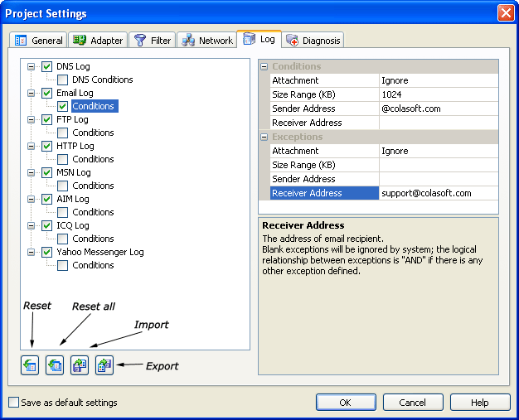
Task: Switch to the Filter tab
Action: 152,40
